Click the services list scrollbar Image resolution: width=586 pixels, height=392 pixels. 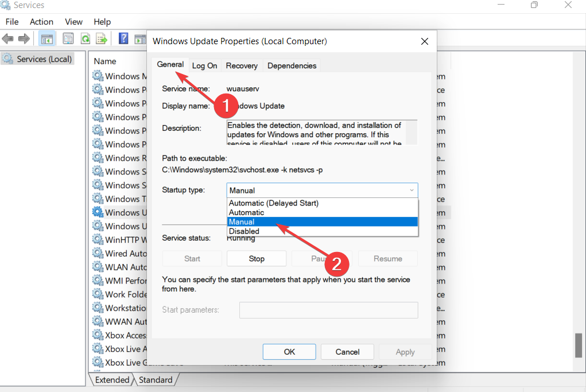(579, 344)
